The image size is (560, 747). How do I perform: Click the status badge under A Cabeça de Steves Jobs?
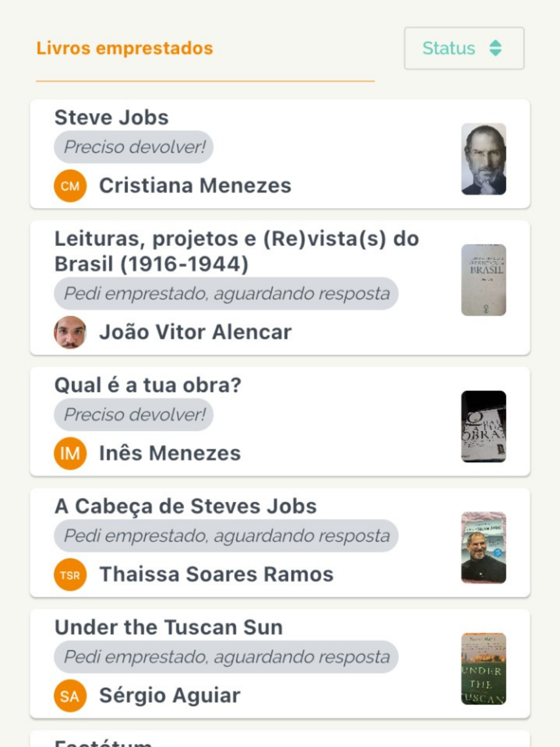[226, 536]
